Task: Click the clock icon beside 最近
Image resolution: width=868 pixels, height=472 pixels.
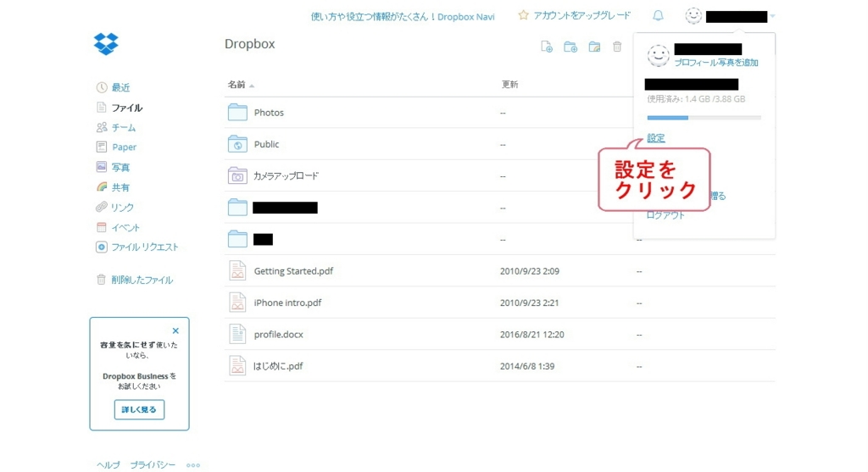Action: click(102, 87)
